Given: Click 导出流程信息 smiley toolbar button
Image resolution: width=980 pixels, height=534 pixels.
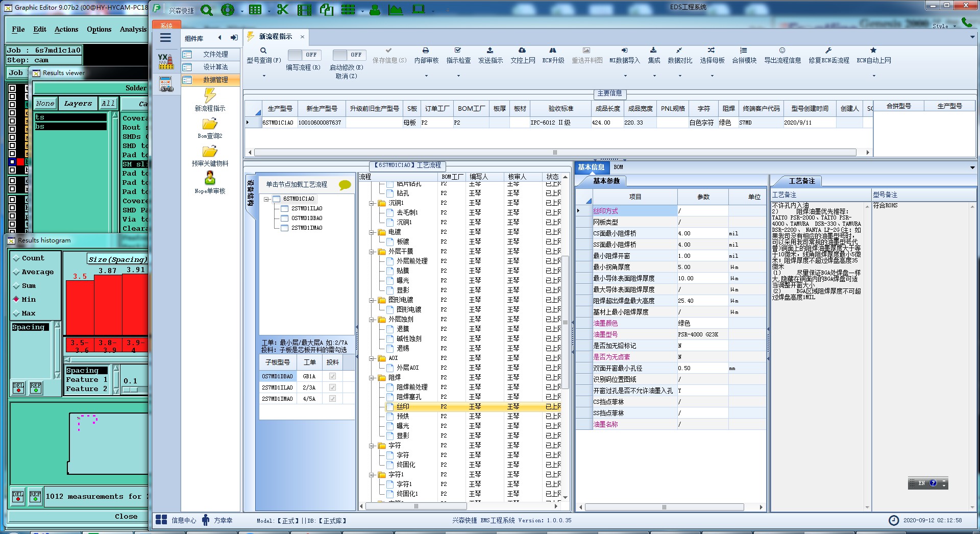Looking at the screenshot, I should pyautogui.click(x=782, y=56).
